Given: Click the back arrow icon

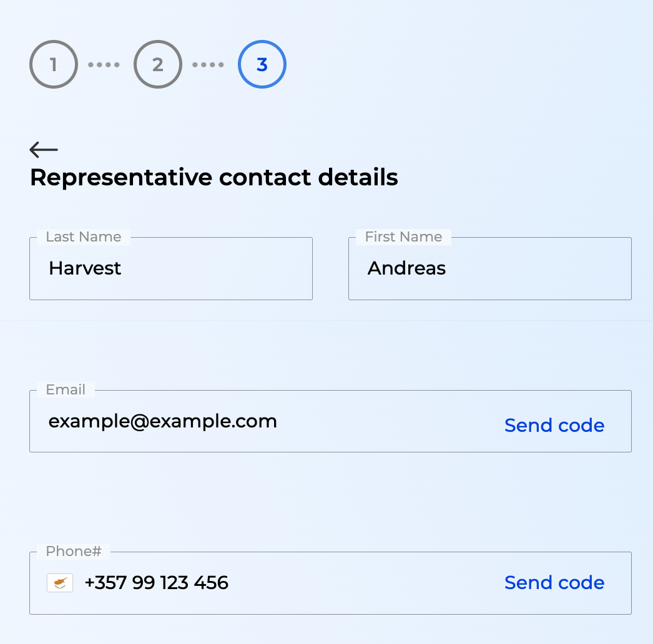Looking at the screenshot, I should click(x=44, y=149).
